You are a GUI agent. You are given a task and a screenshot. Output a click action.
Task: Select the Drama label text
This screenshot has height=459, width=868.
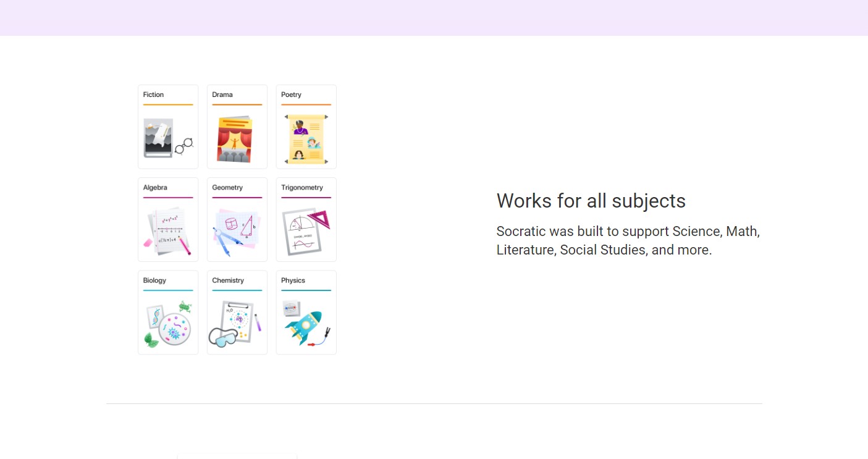pos(222,95)
